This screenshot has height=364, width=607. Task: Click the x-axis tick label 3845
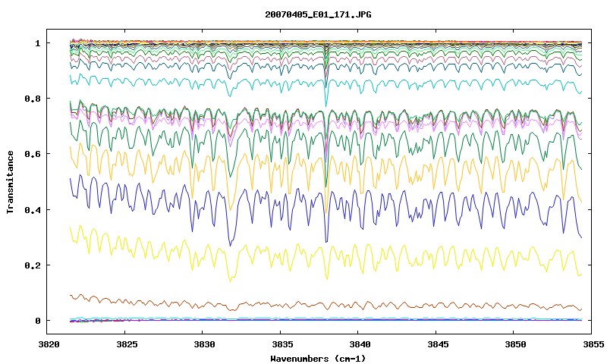[438, 344]
